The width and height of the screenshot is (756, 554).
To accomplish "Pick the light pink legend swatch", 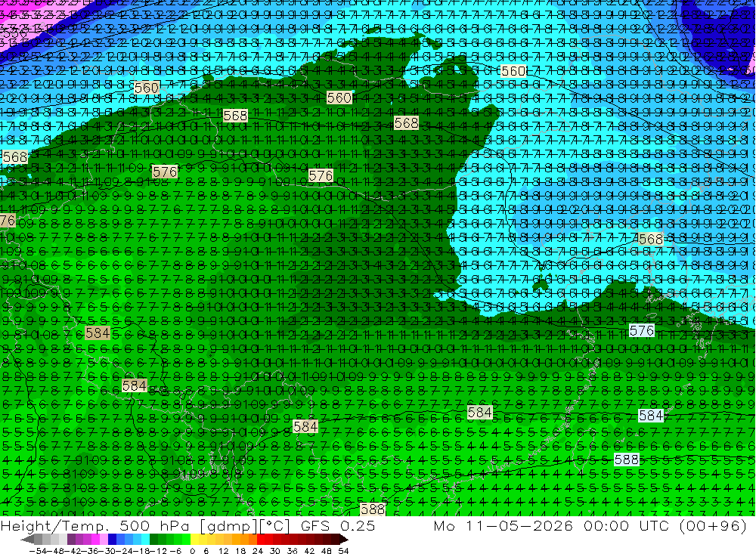I will [104, 540].
